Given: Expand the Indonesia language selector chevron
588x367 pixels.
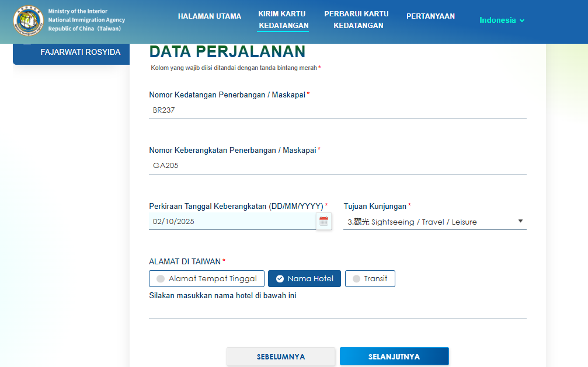Looking at the screenshot, I should [520, 20].
